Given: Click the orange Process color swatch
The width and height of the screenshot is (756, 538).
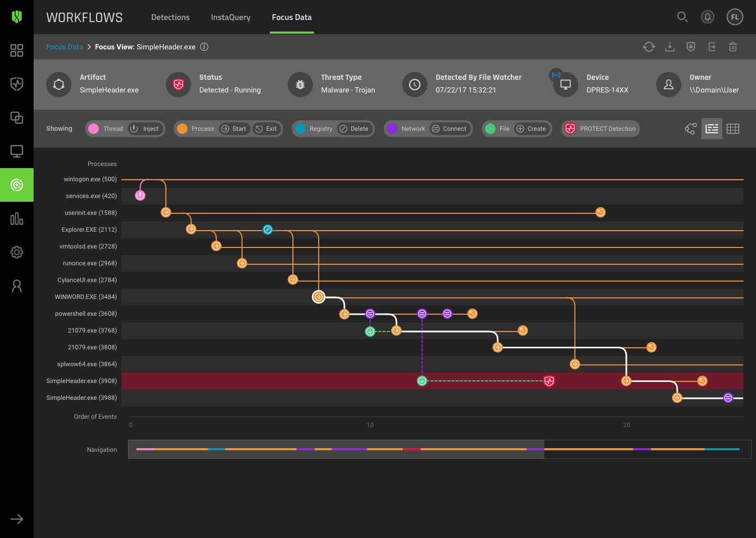Looking at the screenshot, I should (182, 129).
